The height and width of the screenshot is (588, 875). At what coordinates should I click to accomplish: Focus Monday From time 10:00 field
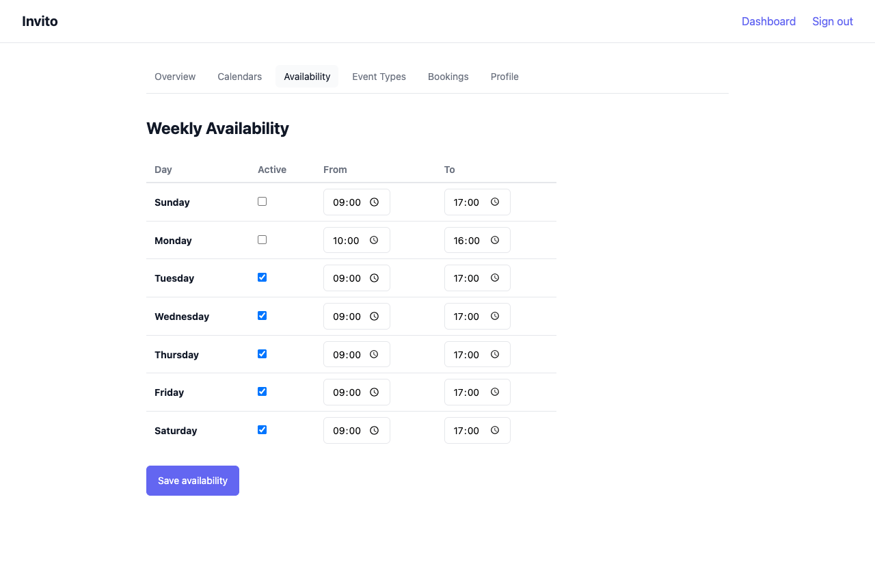click(x=357, y=241)
